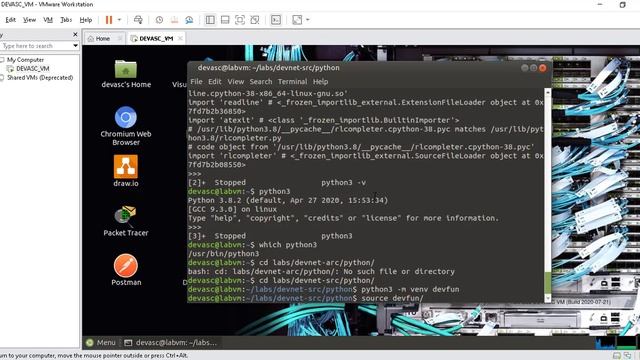Open the VMware View menu
This screenshot has height=360, width=640.
tap(29, 20)
